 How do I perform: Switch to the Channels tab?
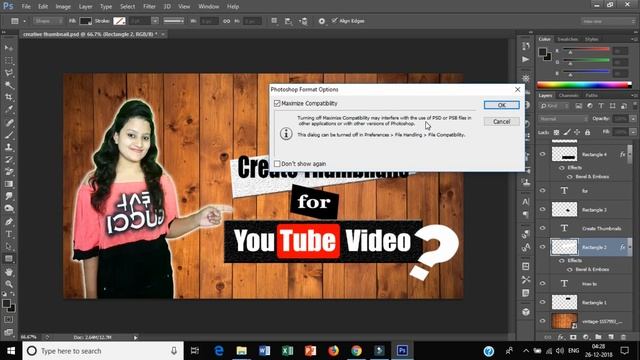pyautogui.click(x=568, y=96)
